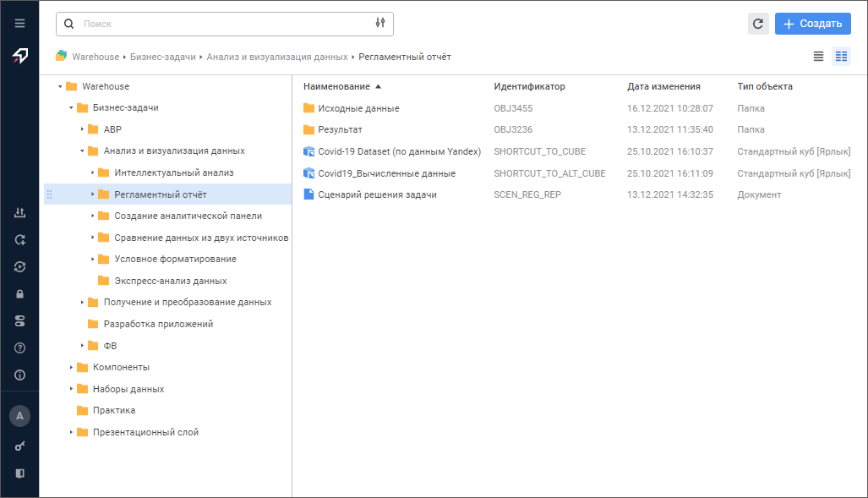Image resolution: width=868 pixels, height=498 pixels.
Task: Switch to detailed table view mode
Action: (841, 57)
